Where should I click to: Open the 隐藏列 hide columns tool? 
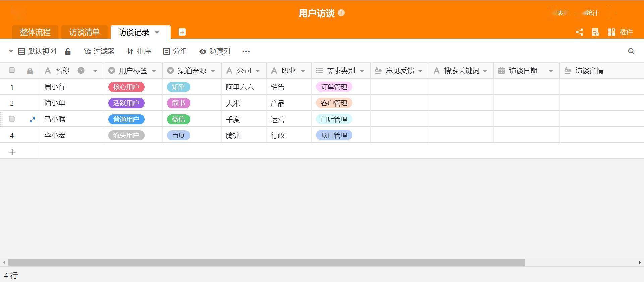tap(215, 51)
